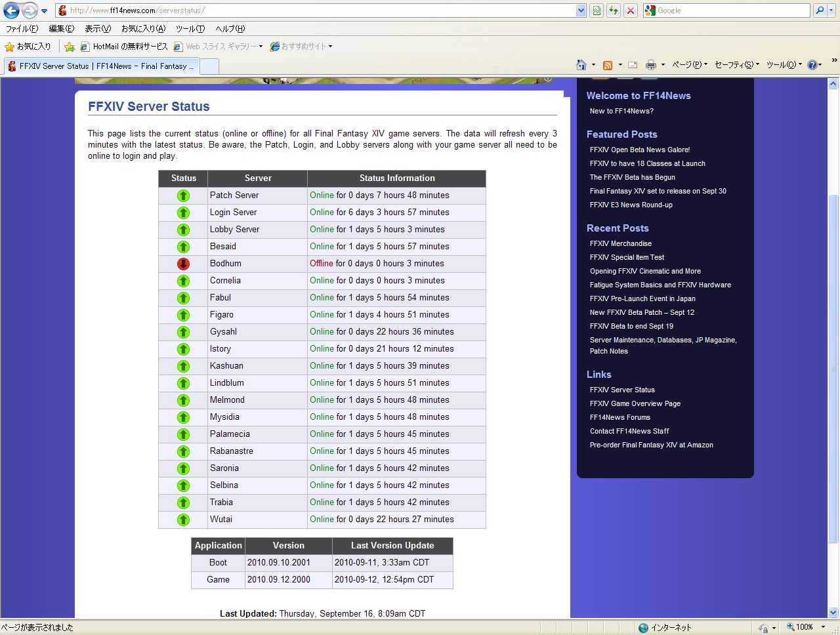Click Mysidia green status arrow
Viewport: 840px width, 635px height.
coord(183,417)
